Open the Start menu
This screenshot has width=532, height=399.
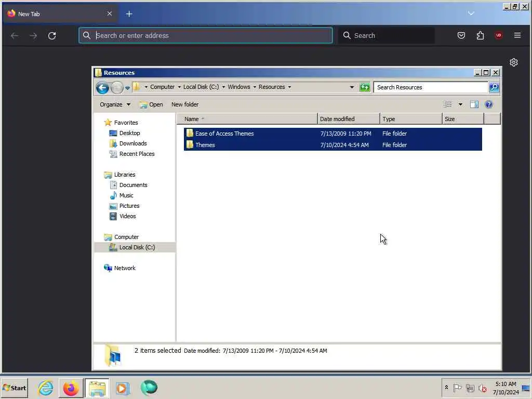(x=14, y=388)
